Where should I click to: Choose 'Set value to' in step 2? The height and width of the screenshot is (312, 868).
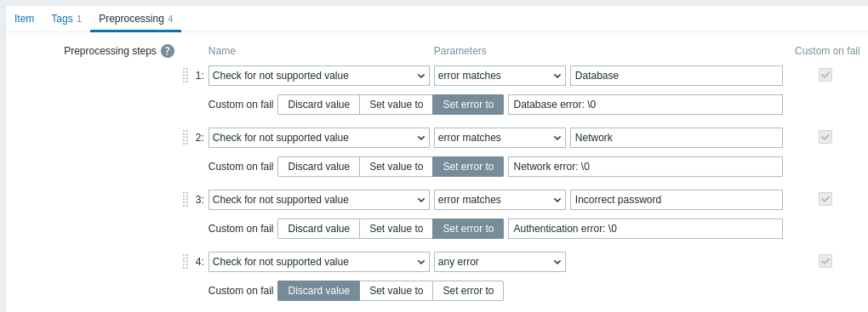pyautogui.click(x=397, y=167)
